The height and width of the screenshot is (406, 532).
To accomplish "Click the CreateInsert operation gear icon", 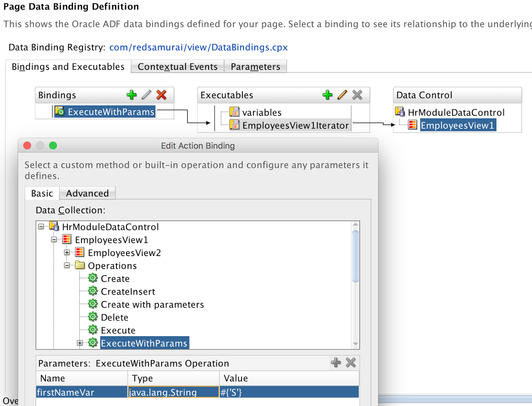I will point(93,291).
